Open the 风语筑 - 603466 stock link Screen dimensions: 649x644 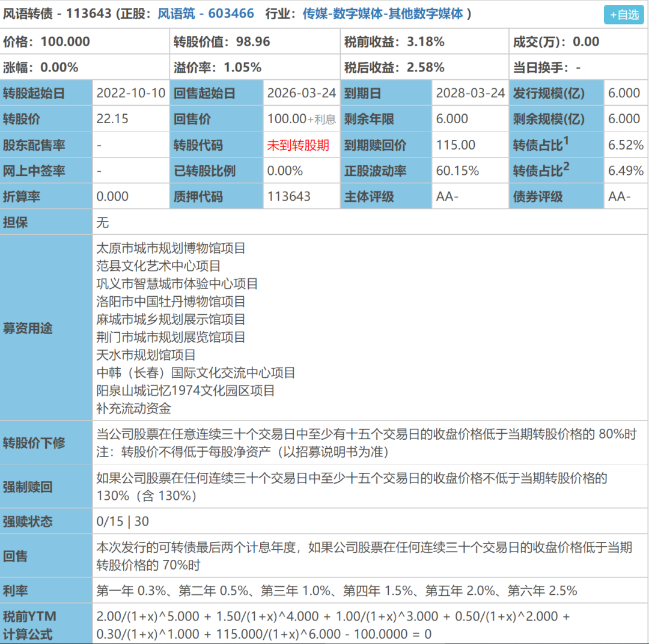[206, 14]
